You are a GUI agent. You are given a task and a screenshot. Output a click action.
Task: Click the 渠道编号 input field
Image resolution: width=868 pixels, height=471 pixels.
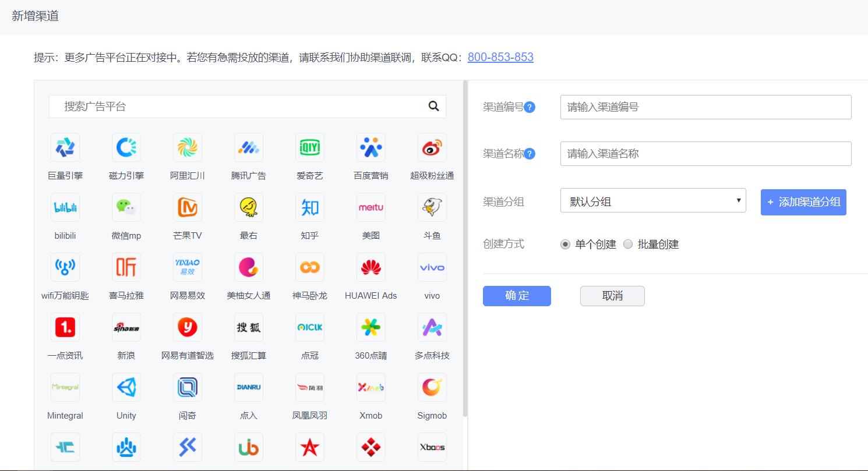click(x=706, y=107)
